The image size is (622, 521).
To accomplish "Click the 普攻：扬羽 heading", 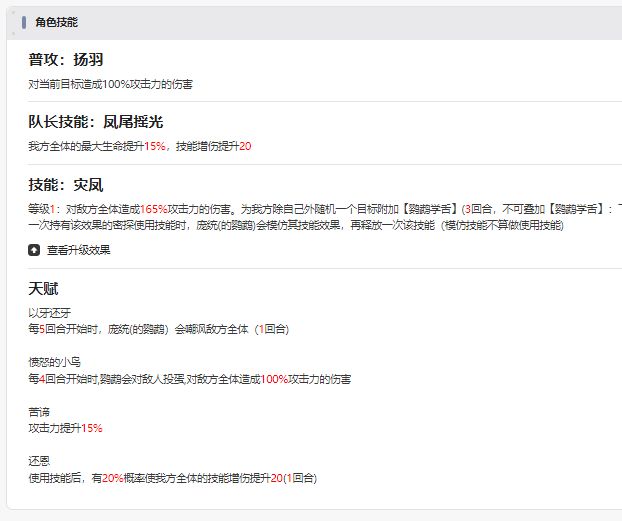I will 65,60.
